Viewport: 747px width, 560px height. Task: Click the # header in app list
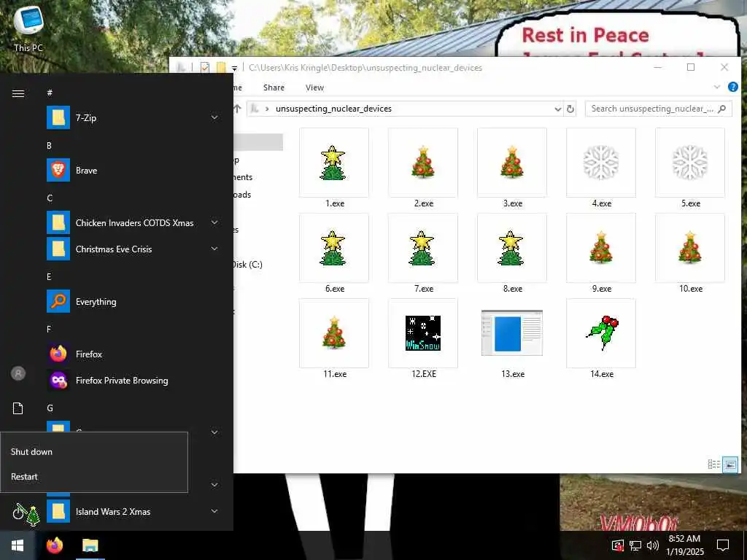(50, 93)
